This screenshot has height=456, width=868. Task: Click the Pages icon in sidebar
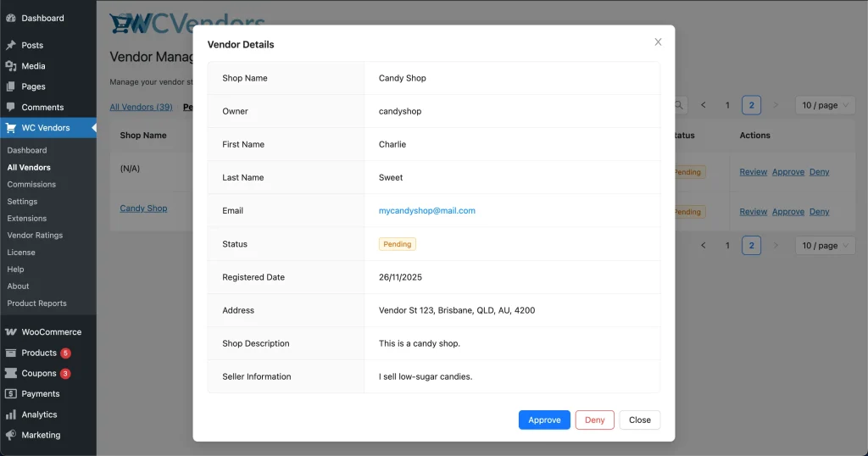click(x=11, y=86)
